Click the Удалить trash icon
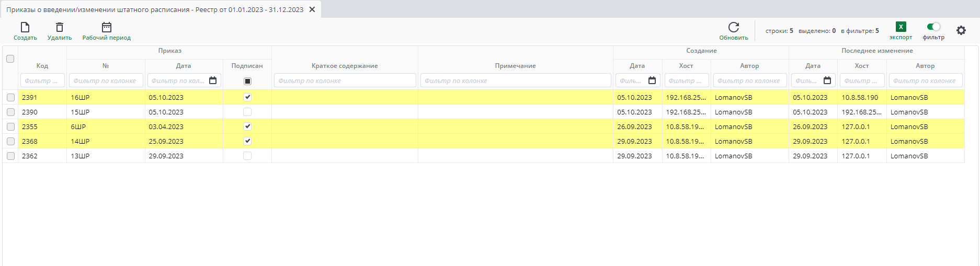 pyautogui.click(x=60, y=27)
